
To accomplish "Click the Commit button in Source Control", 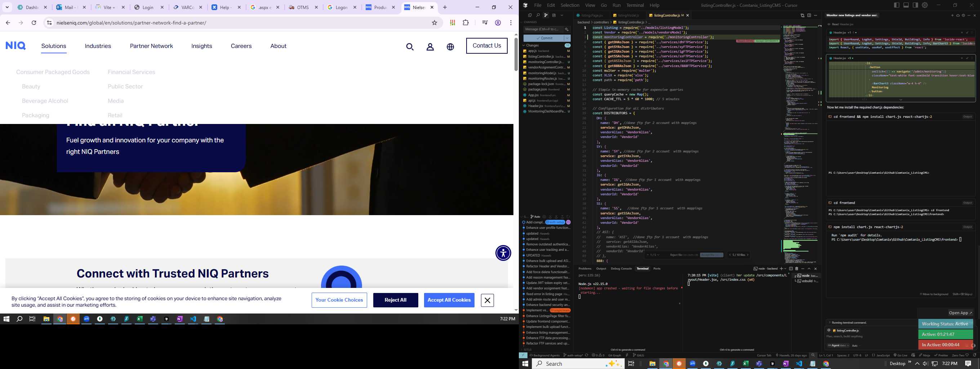I will point(544,39).
